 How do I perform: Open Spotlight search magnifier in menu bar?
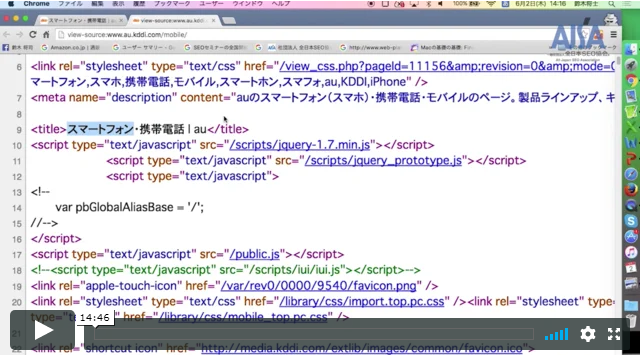(x=611, y=4)
